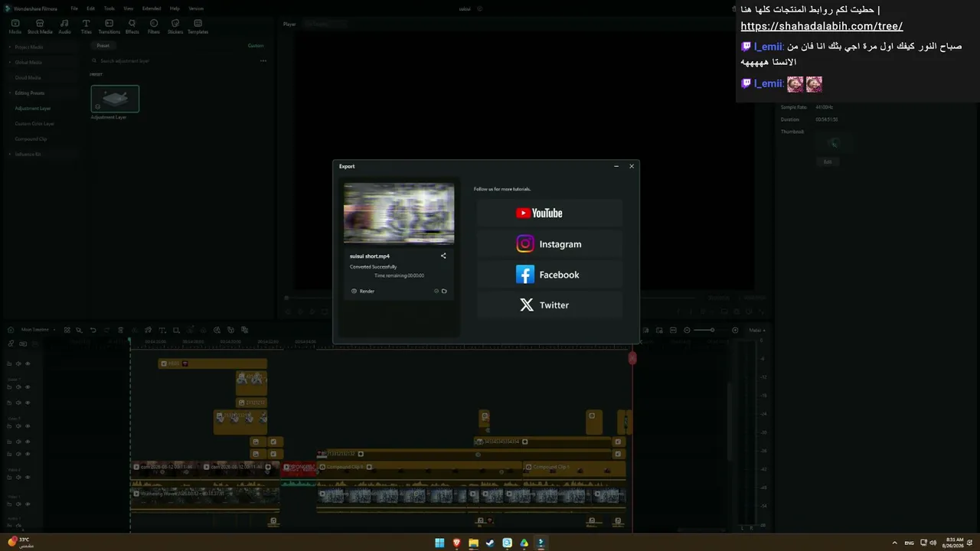Viewport: 980px width, 551px height.
Task: Open the Media tab in Filmora toolbar
Action: click(x=15, y=27)
